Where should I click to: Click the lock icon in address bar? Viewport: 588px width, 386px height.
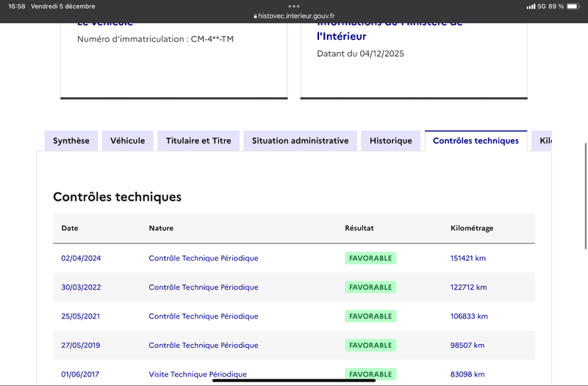pyautogui.click(x=255, y=15)
